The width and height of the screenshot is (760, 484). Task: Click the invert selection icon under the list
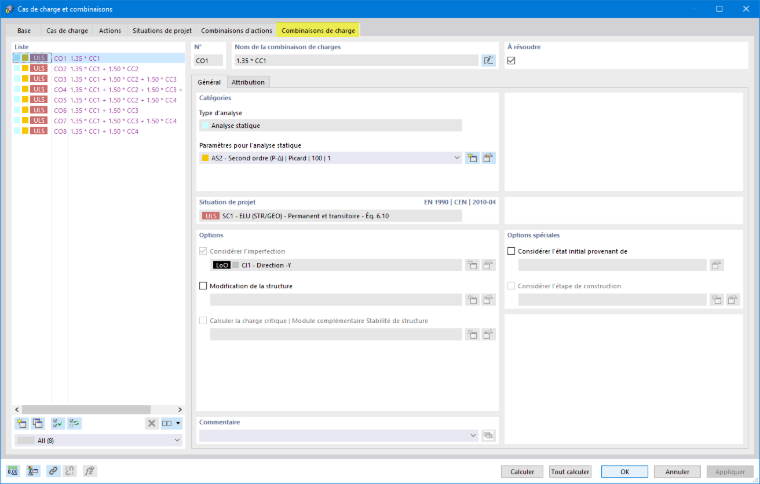click(x=74, y=423)
